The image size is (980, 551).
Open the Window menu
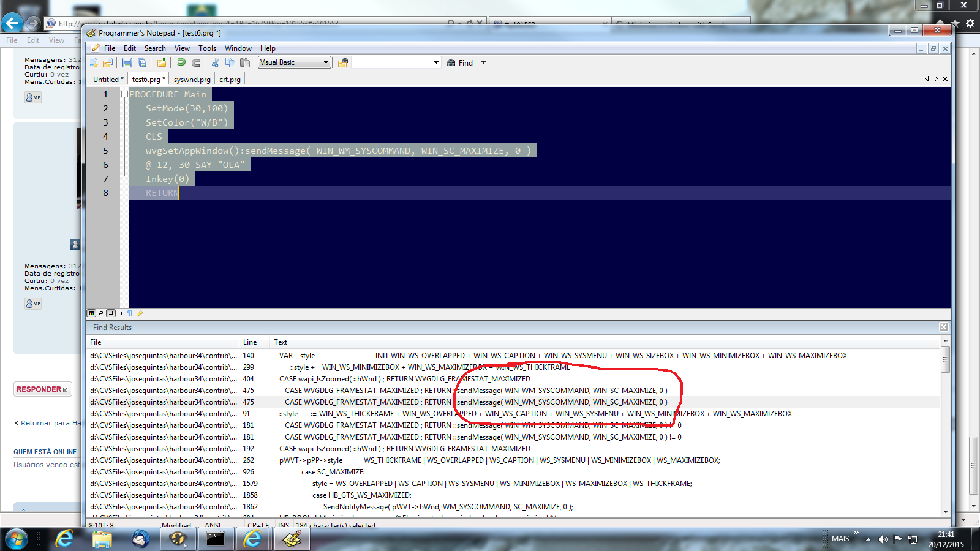[238, 48]
